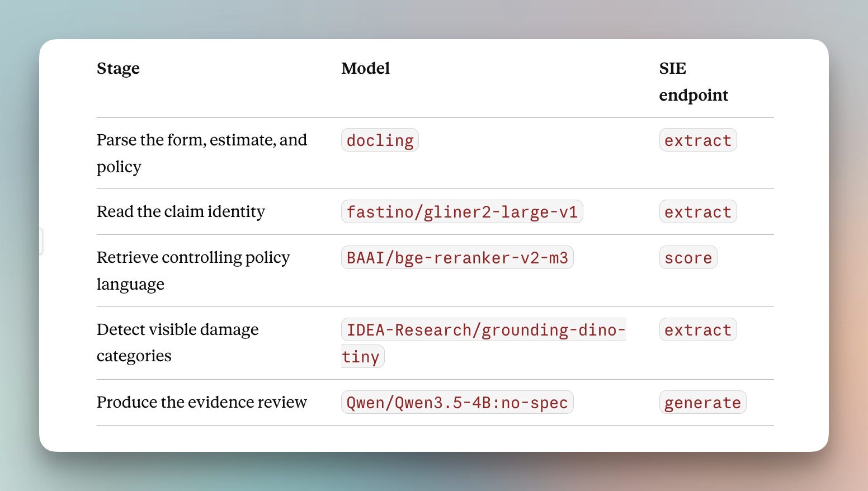868x491 pixels.
Task: Click the SIE endpoint column header
Action: coord(694,82)
